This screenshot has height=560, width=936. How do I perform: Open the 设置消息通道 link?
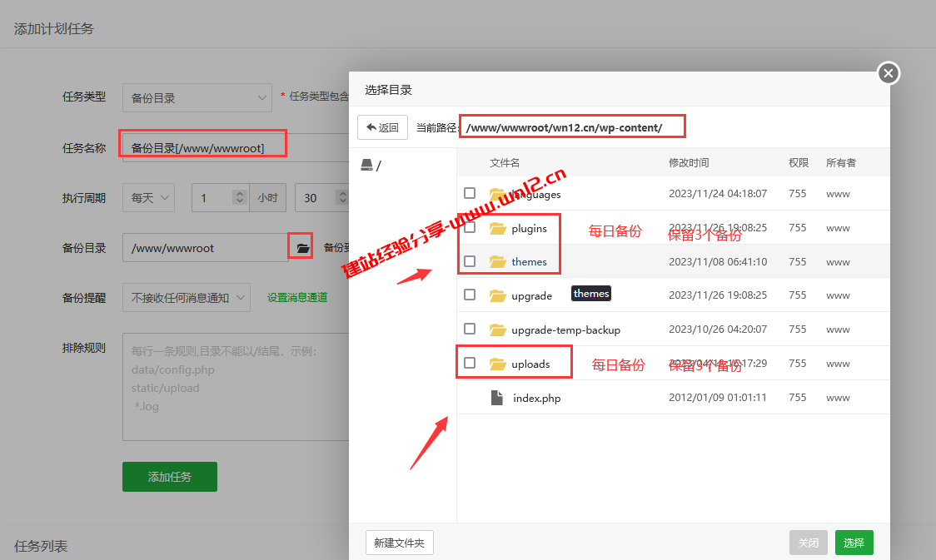(297, 297)
